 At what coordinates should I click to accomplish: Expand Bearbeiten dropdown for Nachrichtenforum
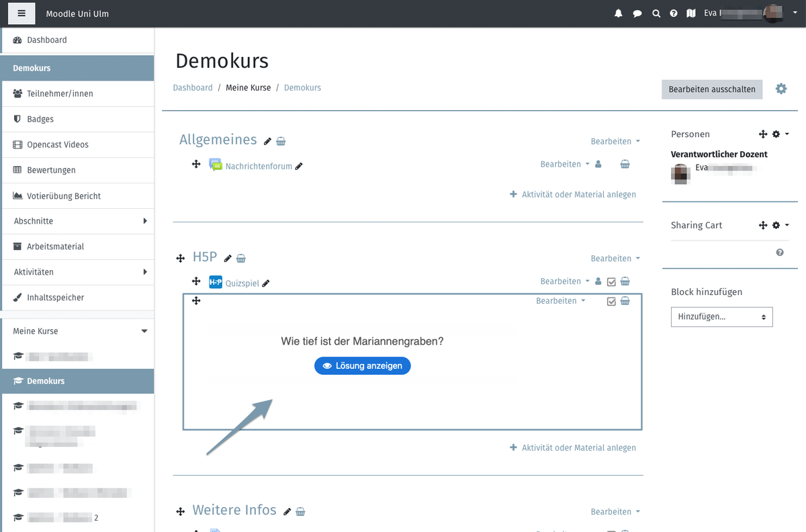pyautogui.click(x=564, y=164)
